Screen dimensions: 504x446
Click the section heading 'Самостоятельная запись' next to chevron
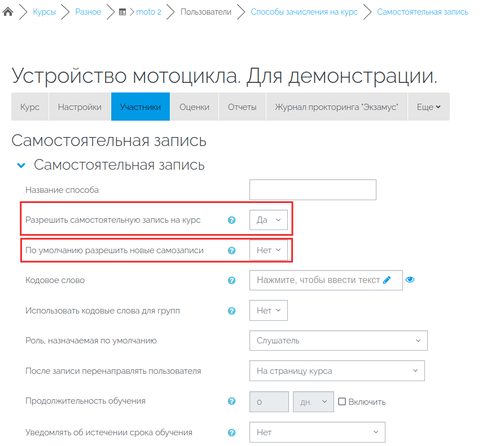[119, 165]
